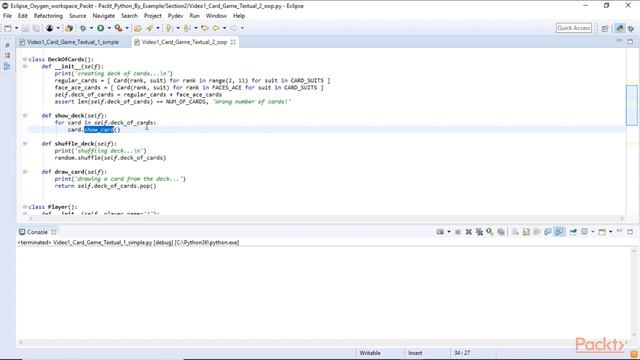Open the Debug configurations dropdown arrow
The image size is (640, 360).
pos(91,28)
